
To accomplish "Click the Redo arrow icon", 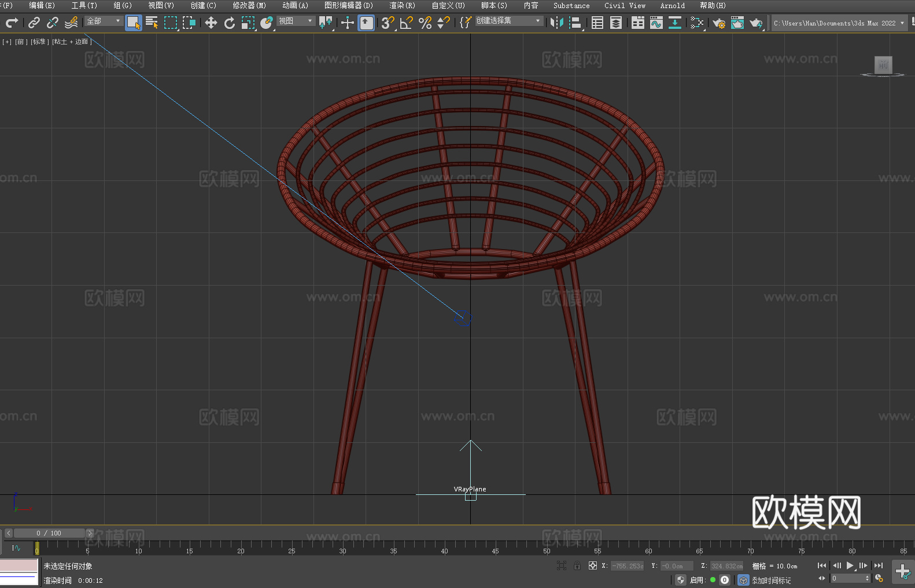I will coord(12,23).
